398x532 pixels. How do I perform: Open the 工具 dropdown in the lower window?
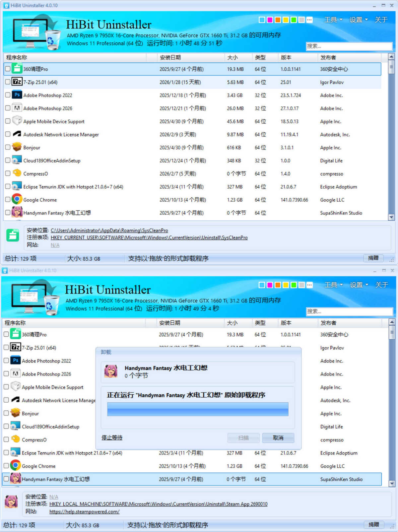point(333,285)
